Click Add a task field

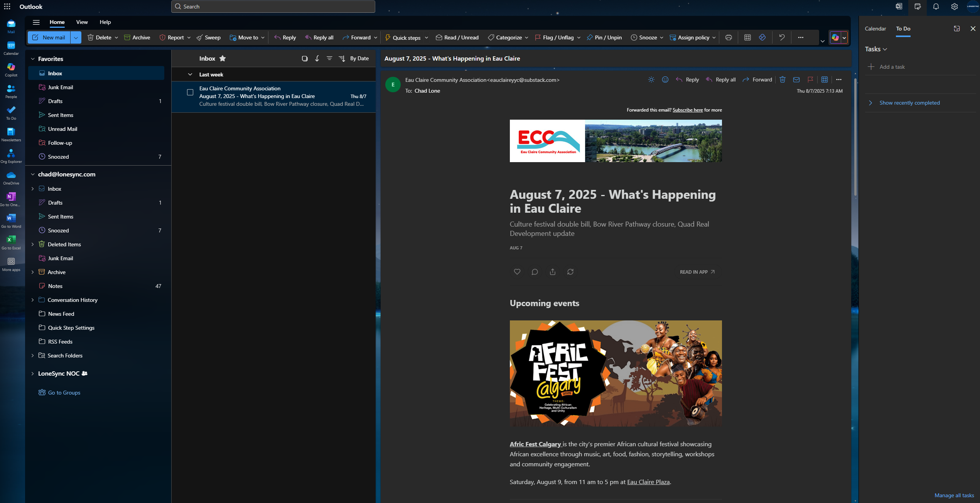(x=920, y=67)
